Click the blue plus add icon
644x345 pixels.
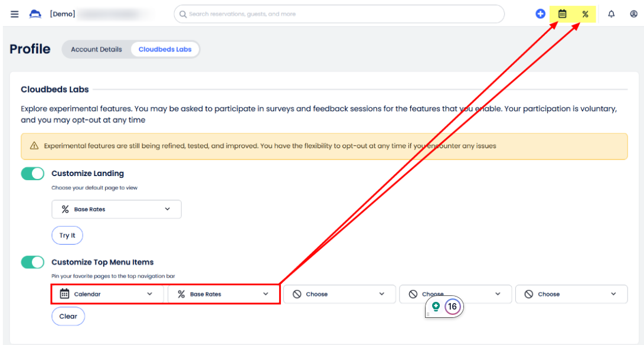[540, 14]
